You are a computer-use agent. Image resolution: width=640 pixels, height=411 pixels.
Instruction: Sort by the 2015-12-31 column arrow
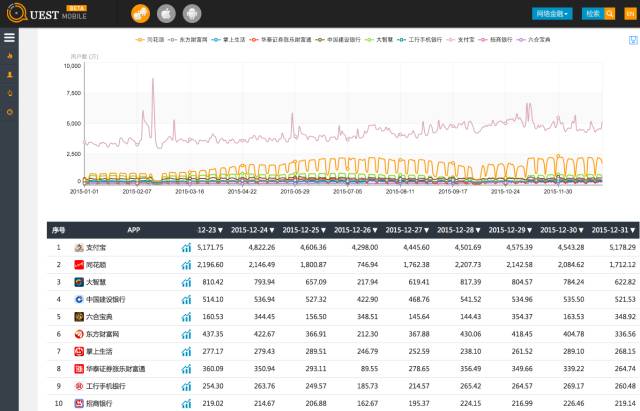pyautogui.click(x=633, y=230)
